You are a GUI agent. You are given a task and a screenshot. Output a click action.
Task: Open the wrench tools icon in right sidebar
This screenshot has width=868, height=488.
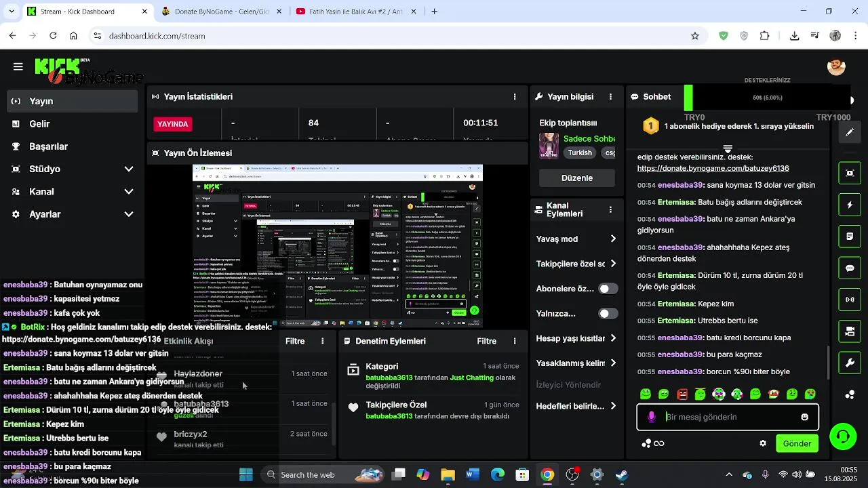click(x=850, y=363)
